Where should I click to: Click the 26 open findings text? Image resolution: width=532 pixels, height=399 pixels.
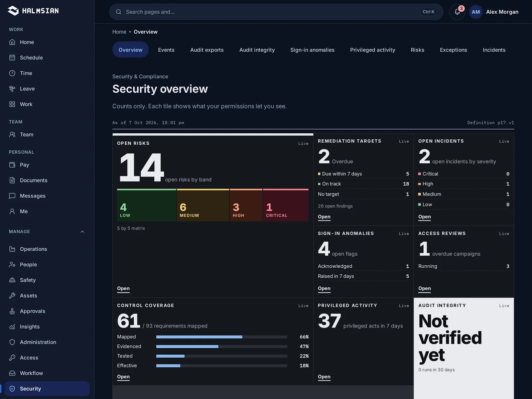(x=335, y=206)
